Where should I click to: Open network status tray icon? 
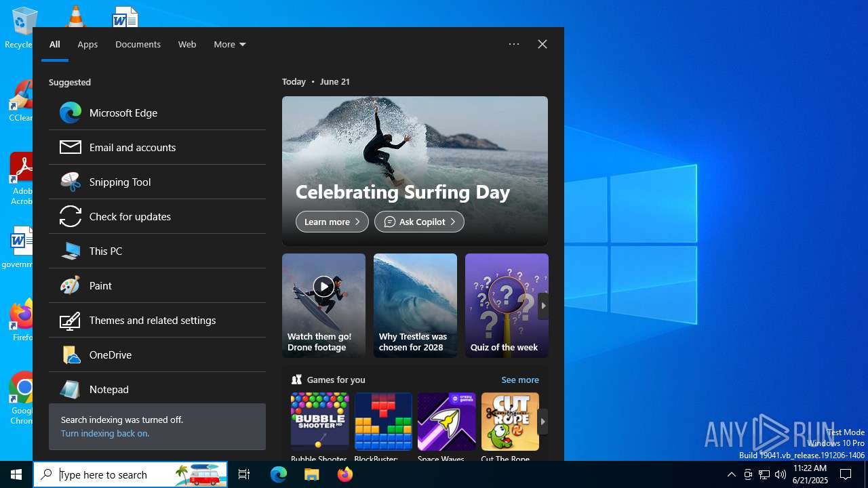(764, 474)
